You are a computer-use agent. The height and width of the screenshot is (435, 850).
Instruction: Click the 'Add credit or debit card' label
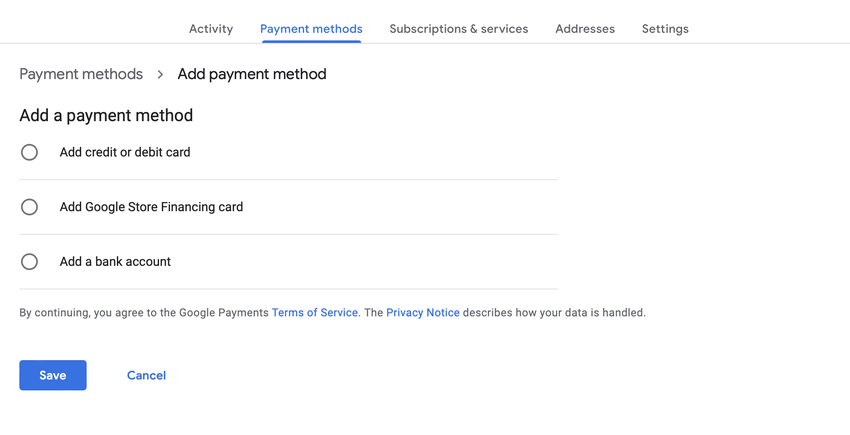[x=125, y=152]
